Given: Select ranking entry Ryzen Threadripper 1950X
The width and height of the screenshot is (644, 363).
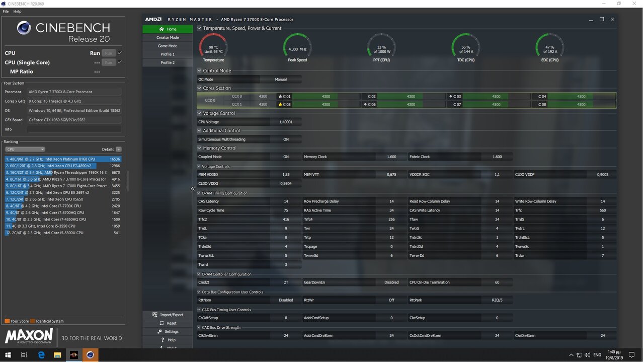Looking at the screenshot, I should tap(63, 172).
